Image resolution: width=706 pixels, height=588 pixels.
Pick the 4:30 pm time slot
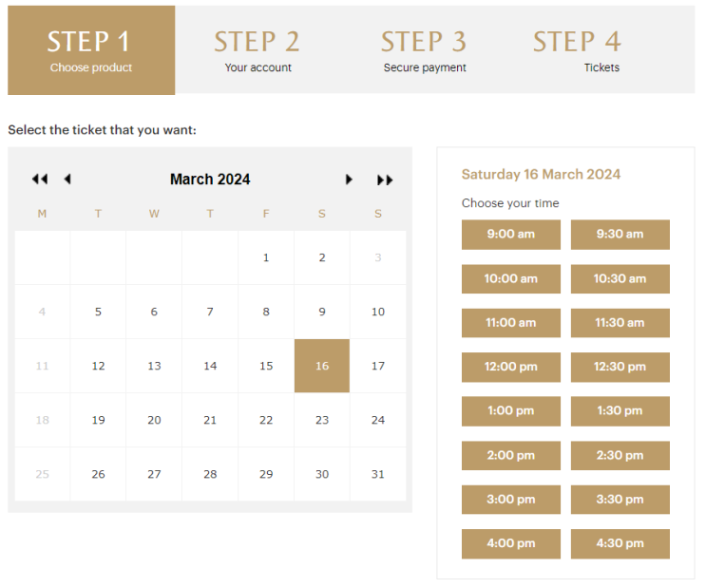tap(620, 544)
